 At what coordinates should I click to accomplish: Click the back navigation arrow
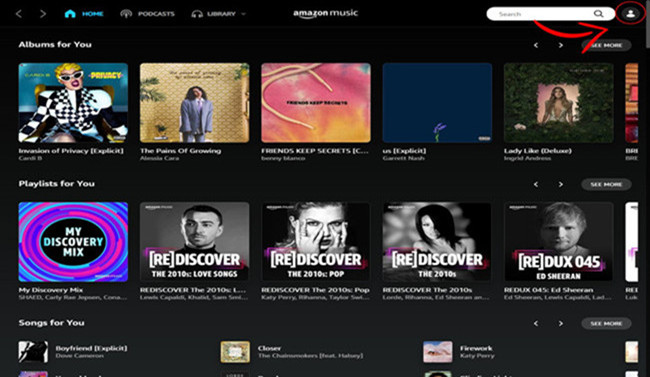[x=19, y=14]
